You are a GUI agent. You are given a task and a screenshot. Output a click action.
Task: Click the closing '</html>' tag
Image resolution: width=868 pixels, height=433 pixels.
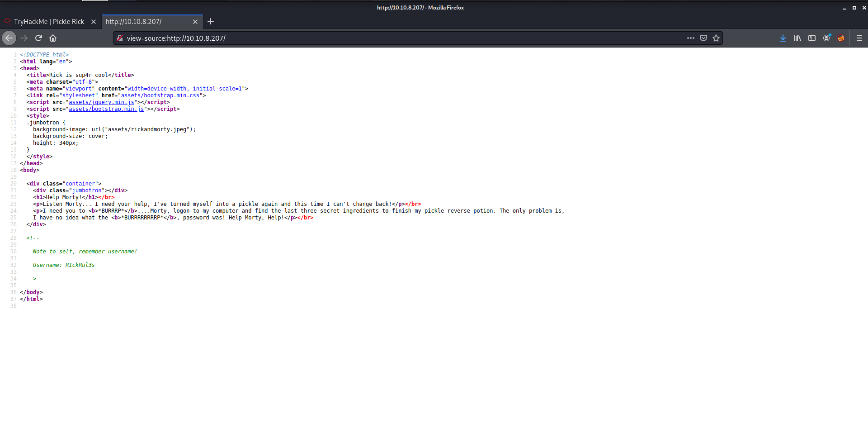pos(31,299)
